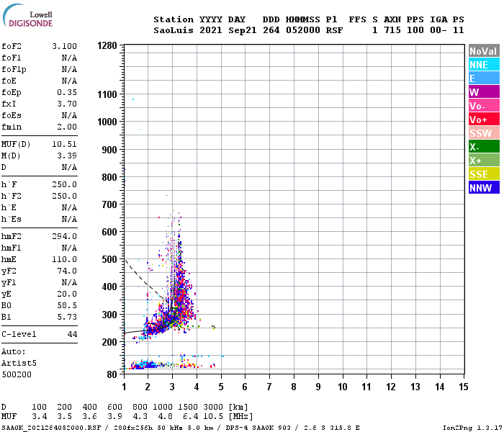Image resolution: width=504 pixels, height=432 pixels.
Task: Click the 1280 km height axis label
Action: tap(107, 45)
